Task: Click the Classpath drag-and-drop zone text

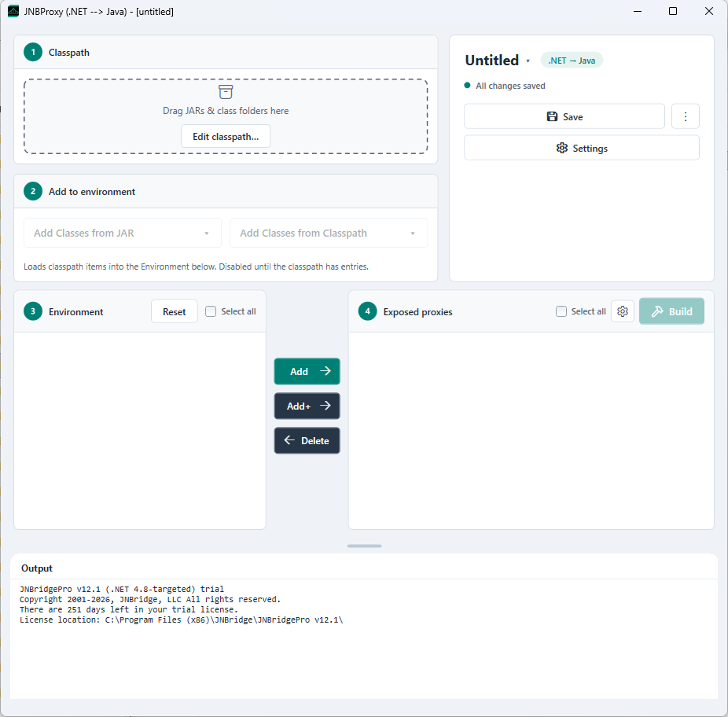Action: (226, 111)
